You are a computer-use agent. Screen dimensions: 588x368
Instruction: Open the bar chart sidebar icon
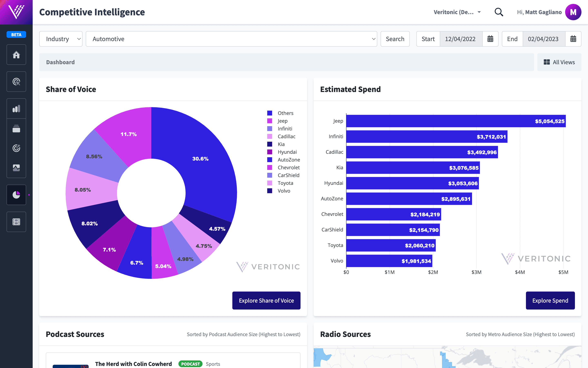point(16,109)
